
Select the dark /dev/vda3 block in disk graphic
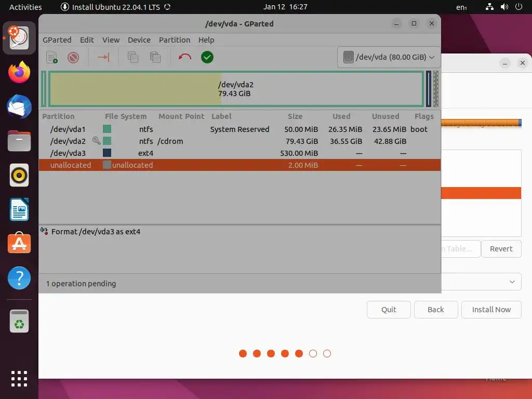429,89
